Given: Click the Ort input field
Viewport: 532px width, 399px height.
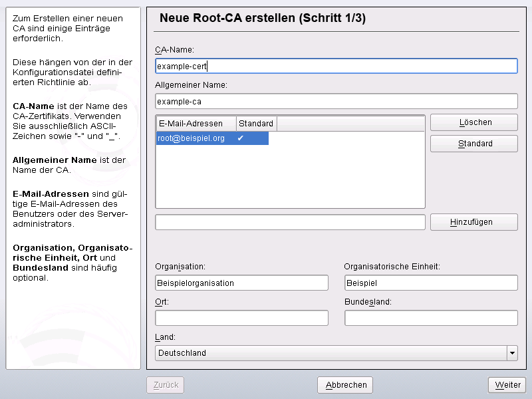Looking at the screenshot, I should tap(241, 318).
